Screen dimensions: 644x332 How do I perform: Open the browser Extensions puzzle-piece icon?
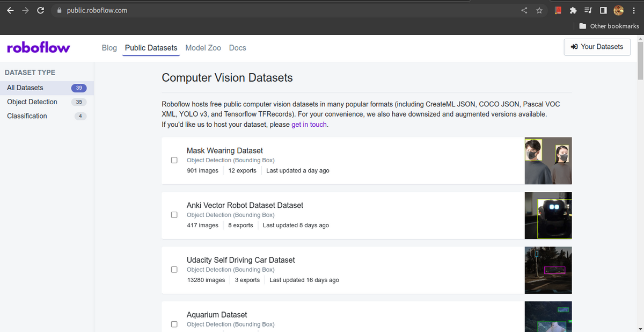coord(573,10)
